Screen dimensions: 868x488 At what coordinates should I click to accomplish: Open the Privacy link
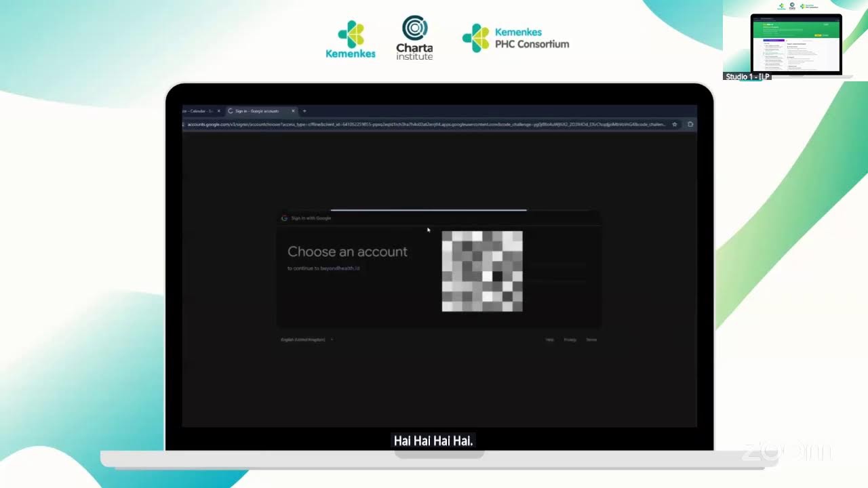570,340
